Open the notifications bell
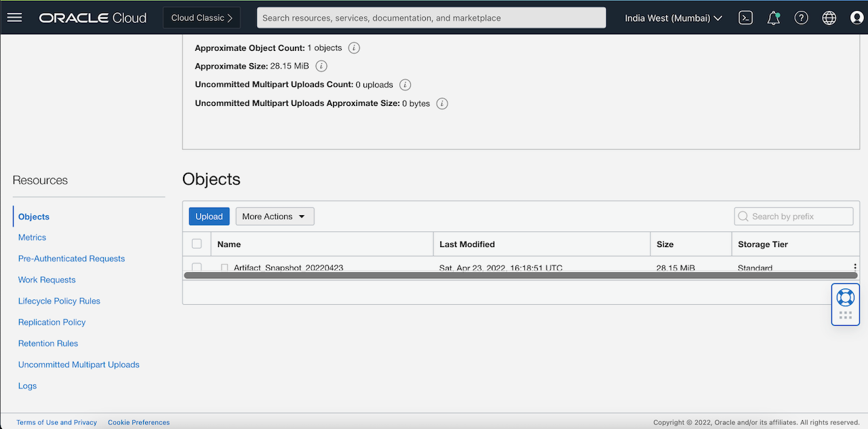Image resolution: width=868 pixels, height=429 pixels. click(773, 18)
